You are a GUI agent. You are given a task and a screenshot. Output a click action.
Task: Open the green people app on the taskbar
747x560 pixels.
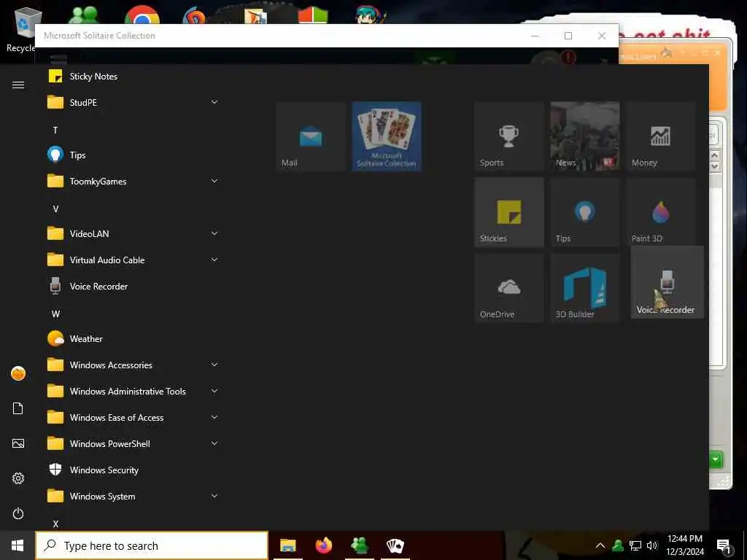tap(359, 545)
